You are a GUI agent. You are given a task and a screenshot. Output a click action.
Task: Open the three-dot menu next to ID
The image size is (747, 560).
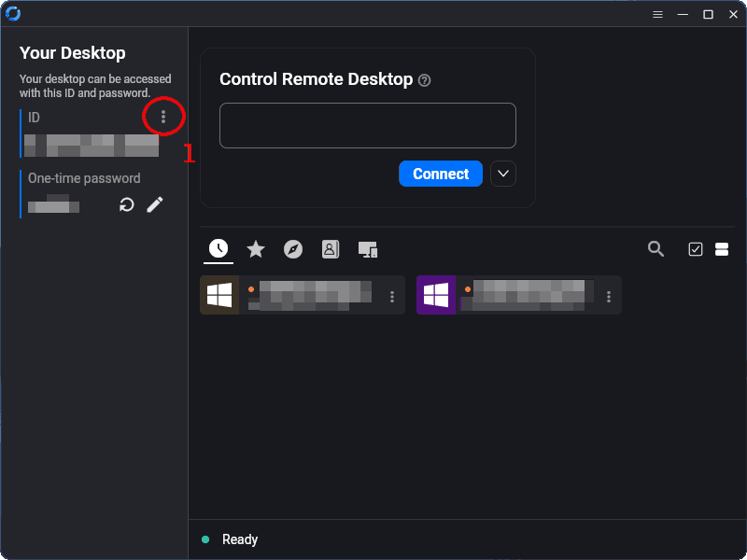(x=163, y=117)
